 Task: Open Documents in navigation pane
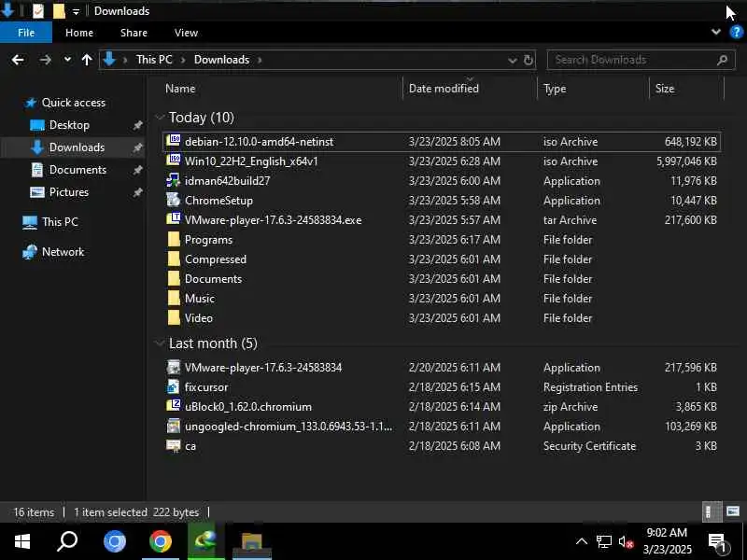[78, 170]
